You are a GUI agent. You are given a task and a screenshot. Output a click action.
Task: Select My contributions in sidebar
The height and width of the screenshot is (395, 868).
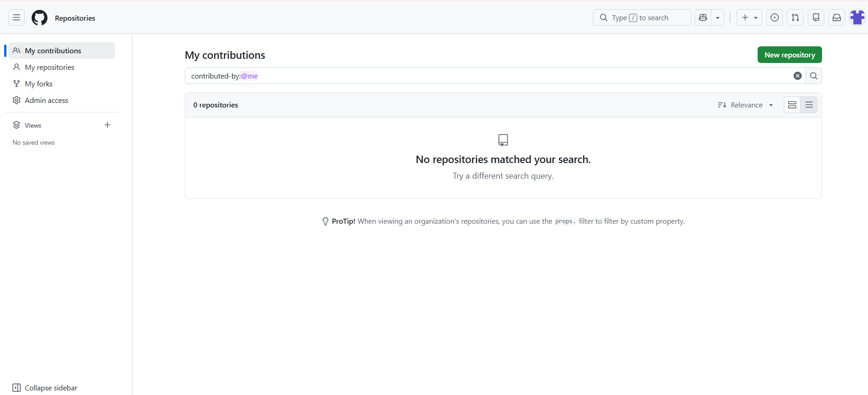click(62, 51)
